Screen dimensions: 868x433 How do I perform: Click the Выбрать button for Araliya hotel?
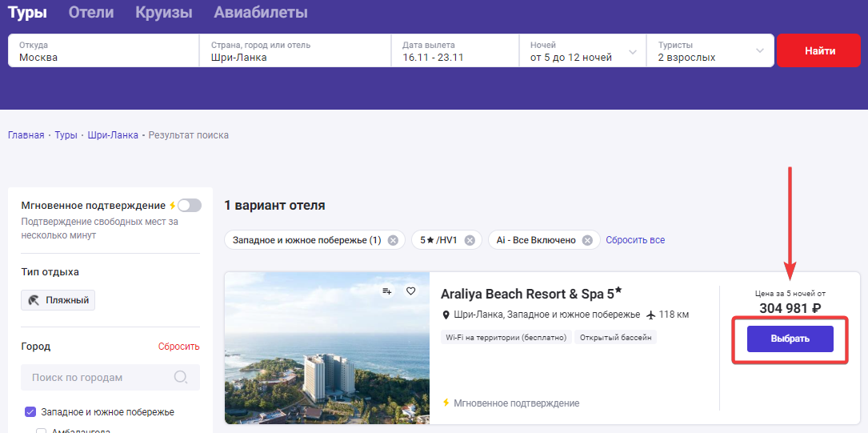tap(790, 339)
